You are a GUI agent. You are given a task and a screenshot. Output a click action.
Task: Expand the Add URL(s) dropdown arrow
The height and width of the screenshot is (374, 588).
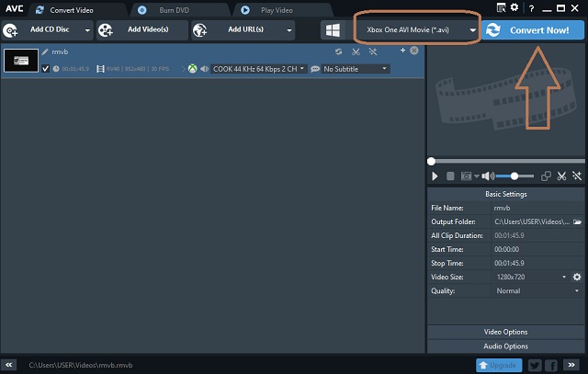click(x=289, y=30)
